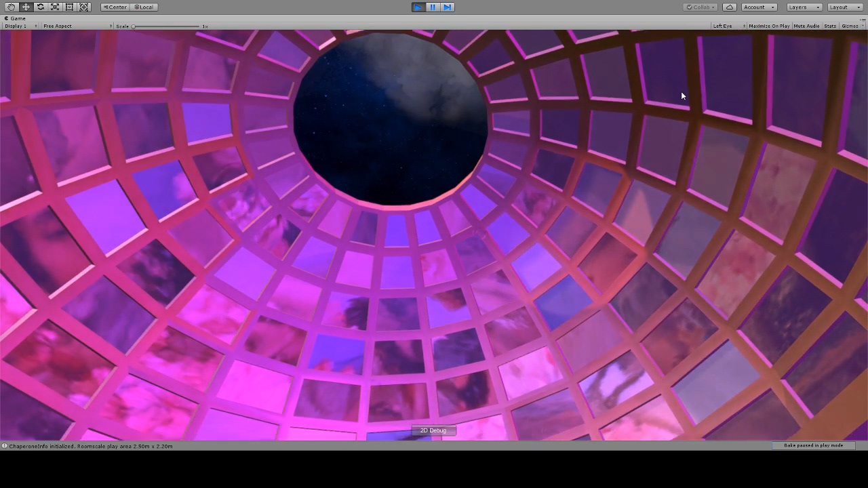Screen dimensions: 868x488
Task: Toggle the Stats overlay
Action: click(830, 26)
